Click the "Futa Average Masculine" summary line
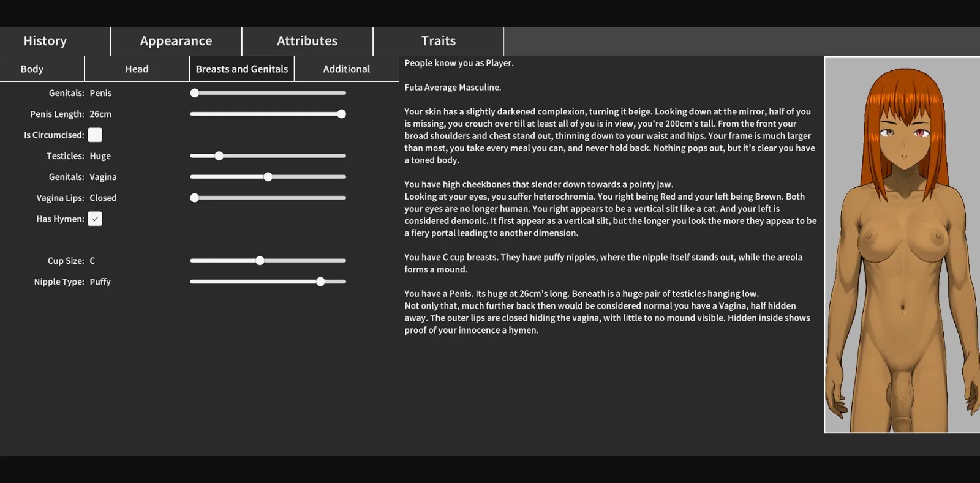980x483 pixels. coord(453,88)
